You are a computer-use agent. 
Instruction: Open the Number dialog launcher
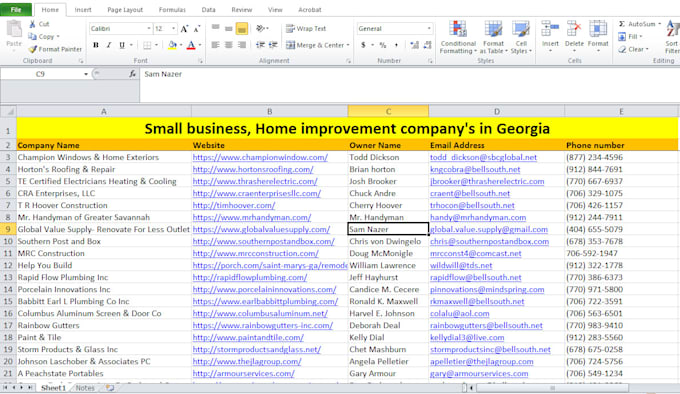click(x=430, y=61)
